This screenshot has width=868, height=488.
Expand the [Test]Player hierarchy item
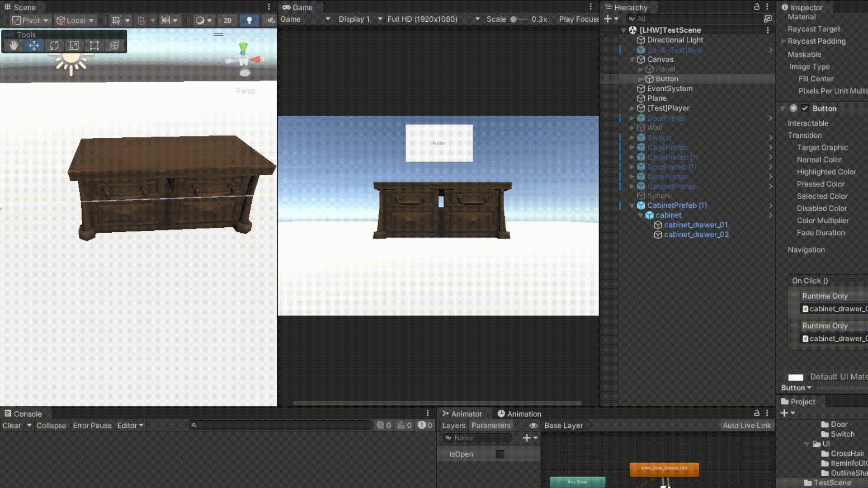pyautogui.click(x=632, y=108)
